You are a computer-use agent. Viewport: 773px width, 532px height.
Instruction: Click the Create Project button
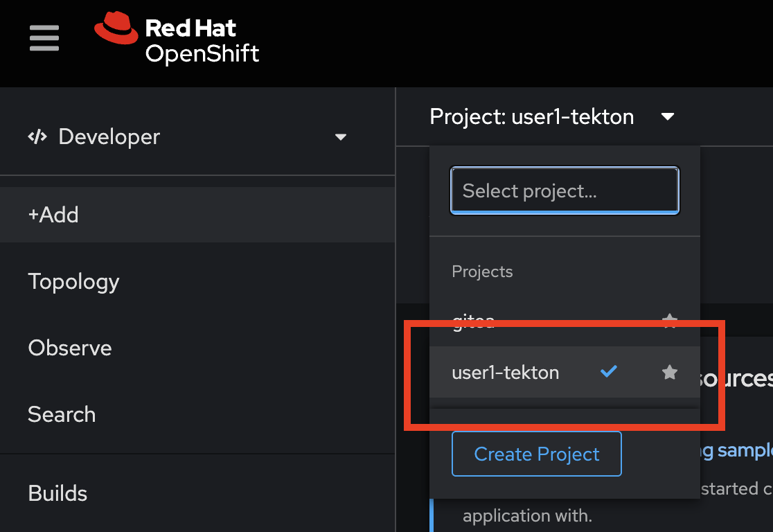click(x=536, y=454)
